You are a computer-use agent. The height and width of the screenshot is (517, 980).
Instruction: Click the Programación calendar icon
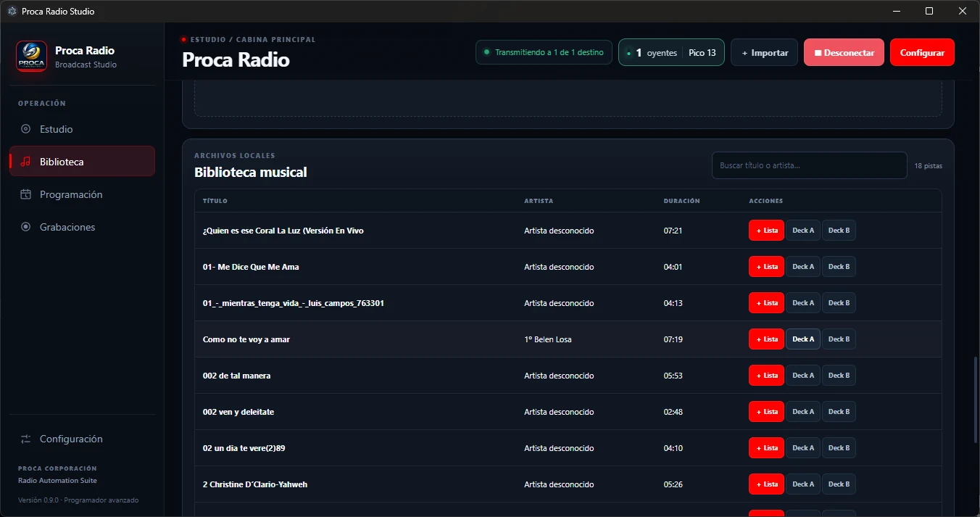pyautogui.click(x=26, y=194)
